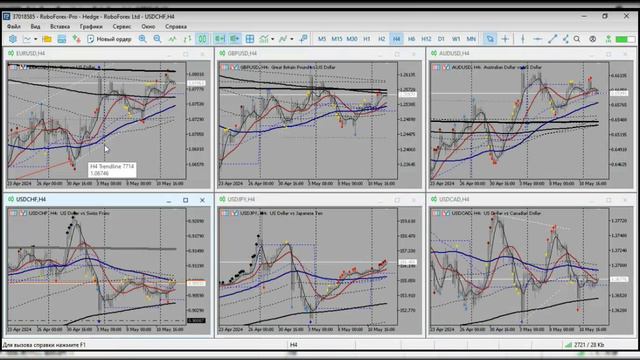Click the active H4 timeframe button
640x360 pixels.
[396, 39]
